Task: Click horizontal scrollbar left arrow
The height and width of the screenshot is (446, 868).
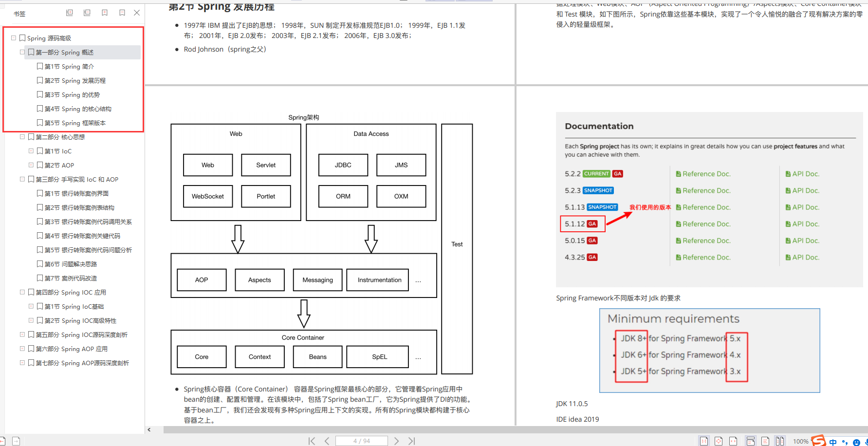Action: point(149,429)
